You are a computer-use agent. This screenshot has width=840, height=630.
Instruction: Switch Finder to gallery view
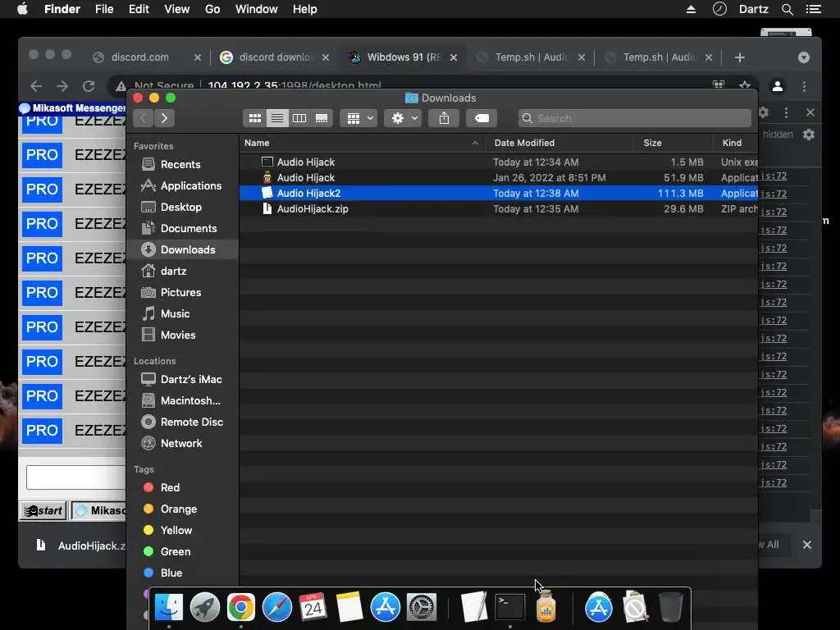tap(322, 118)
